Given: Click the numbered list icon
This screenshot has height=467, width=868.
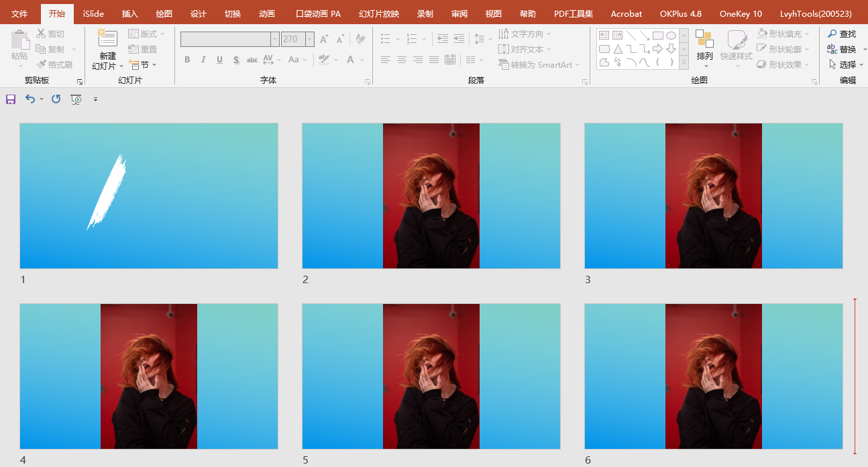Looking at the screenshot, I should pos(412,40).
